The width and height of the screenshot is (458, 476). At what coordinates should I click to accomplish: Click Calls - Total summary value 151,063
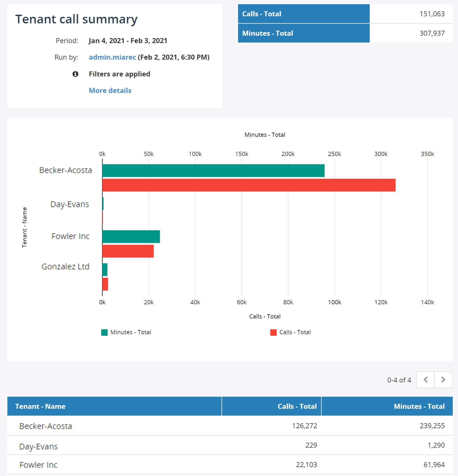click(432, 14)
